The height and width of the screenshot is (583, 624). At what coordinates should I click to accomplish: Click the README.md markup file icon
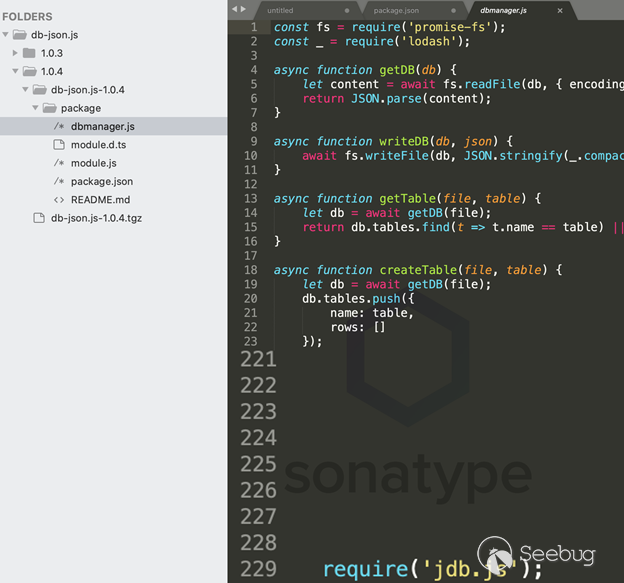click(x=60, y=200)
